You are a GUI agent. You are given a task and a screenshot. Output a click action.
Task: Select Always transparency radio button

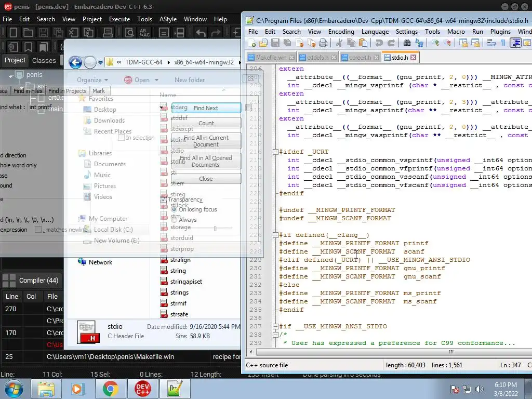click(174, 220)
